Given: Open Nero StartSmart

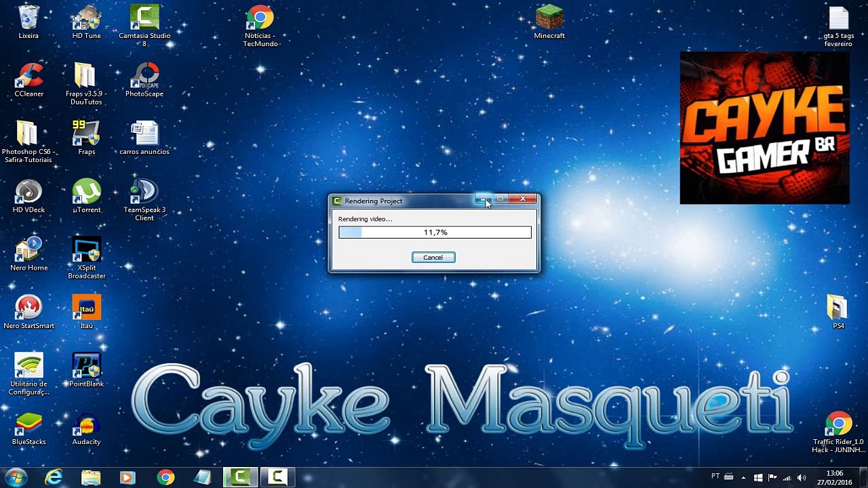Looking at the screenshot, I should pyautogui.click(x=28, y=312).
